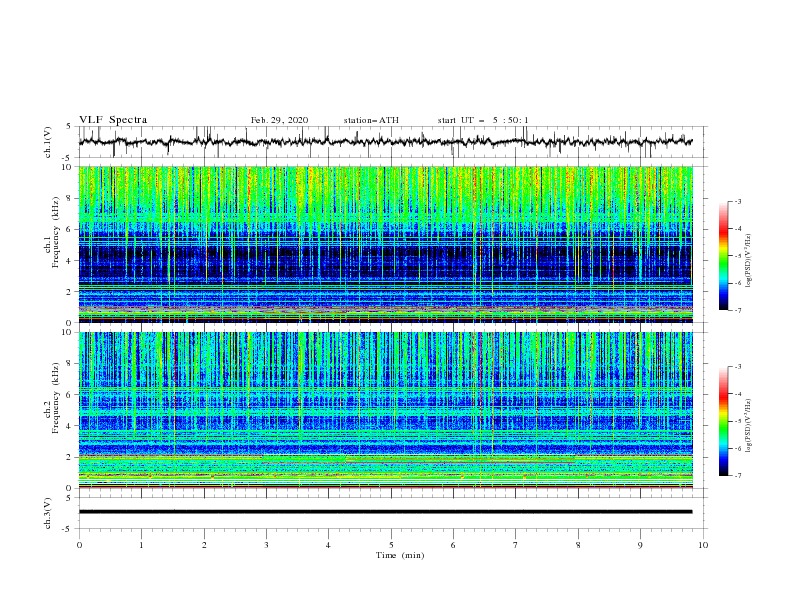The image size is (792, 612).
Task: Click the "-5" tick on ch.1 colorbar
Action: 737,256
